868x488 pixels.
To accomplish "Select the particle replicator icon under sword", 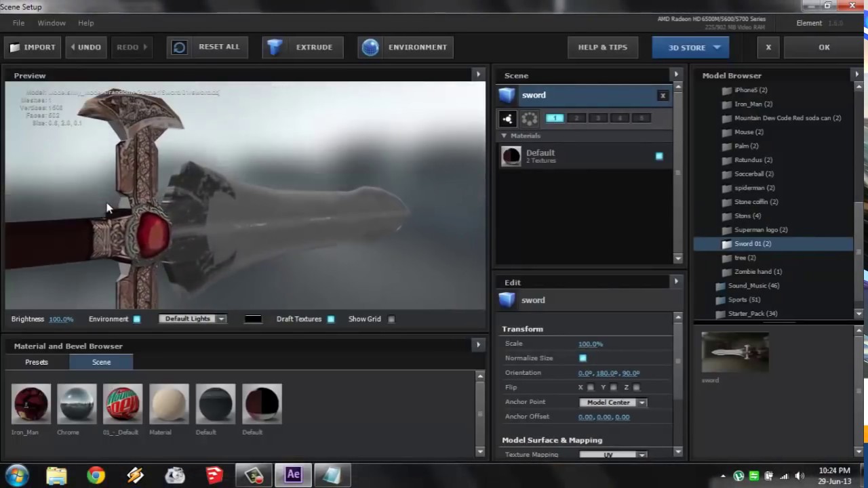I will click(x=507, y=119).
